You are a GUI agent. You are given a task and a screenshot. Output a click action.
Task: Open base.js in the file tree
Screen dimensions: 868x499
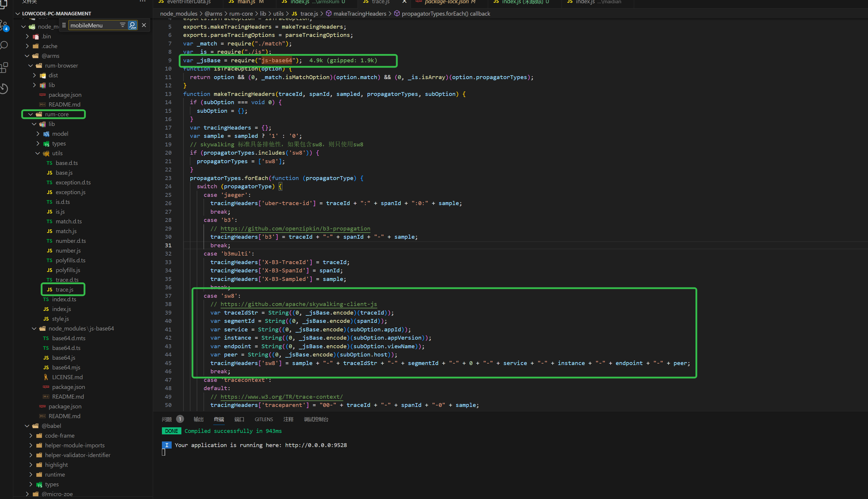tap(64, 173)
